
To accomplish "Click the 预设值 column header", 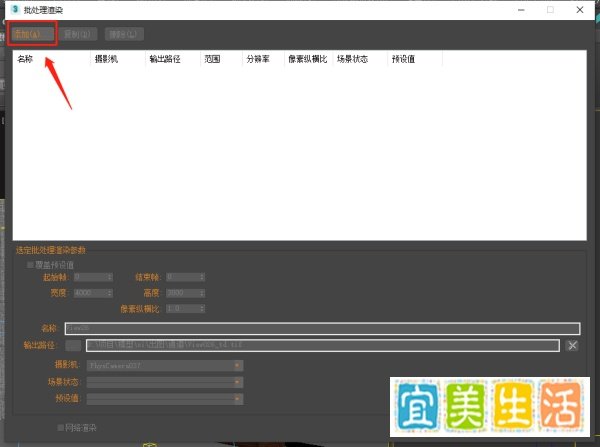I will click(403, 59).
